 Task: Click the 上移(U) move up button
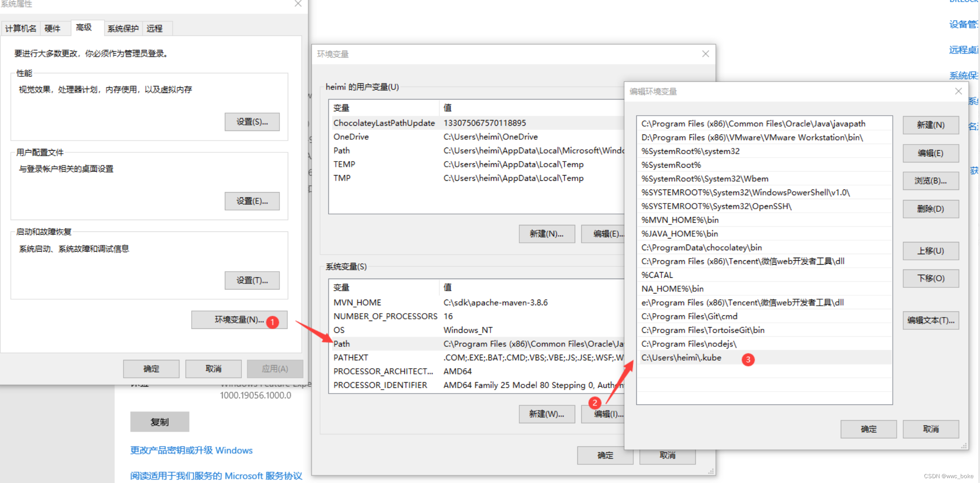coord(931,251)
